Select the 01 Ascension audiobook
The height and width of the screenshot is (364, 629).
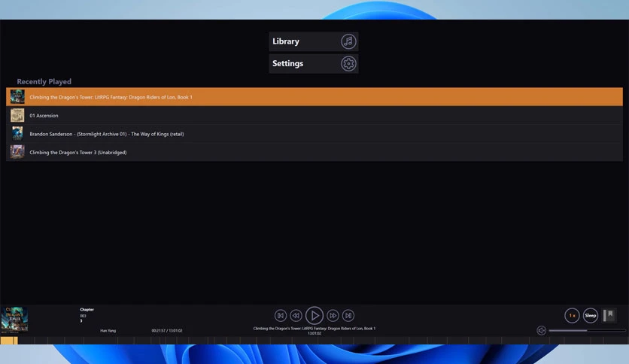click(314, 116)
